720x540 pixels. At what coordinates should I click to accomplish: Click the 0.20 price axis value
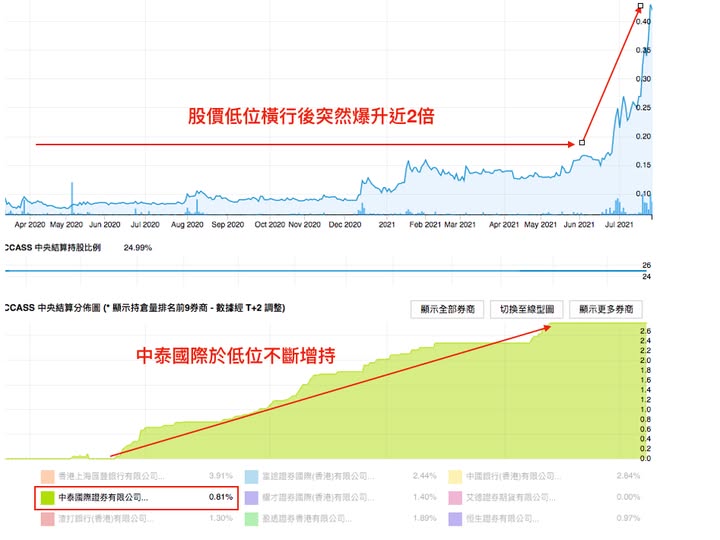pyautogui.click(x=643, y=136)
